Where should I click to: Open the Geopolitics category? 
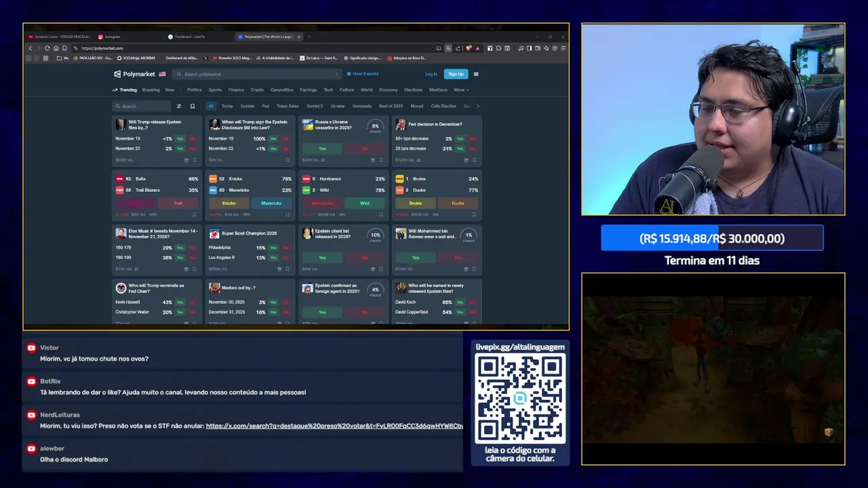coord(282,89)
